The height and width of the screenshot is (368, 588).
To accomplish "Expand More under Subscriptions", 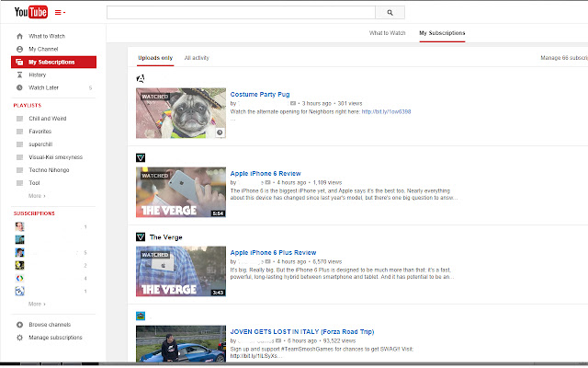I will [x=37, y=304].
